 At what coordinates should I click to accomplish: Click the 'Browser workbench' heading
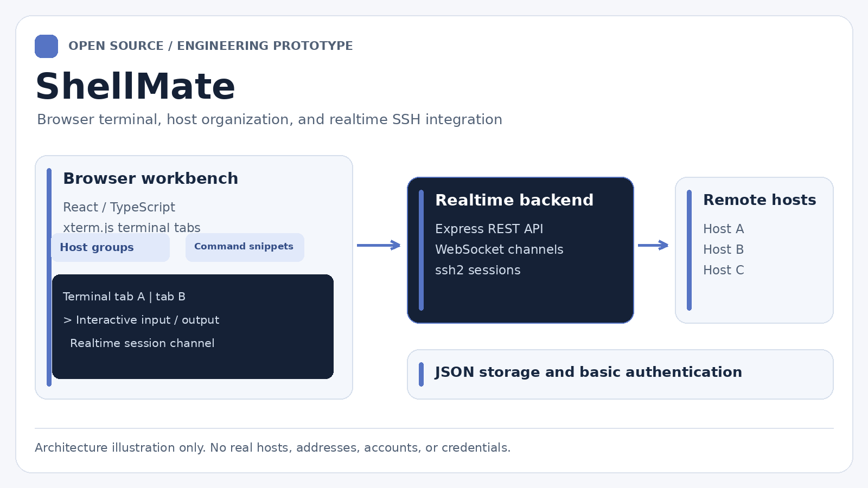[x=150, y=178]
